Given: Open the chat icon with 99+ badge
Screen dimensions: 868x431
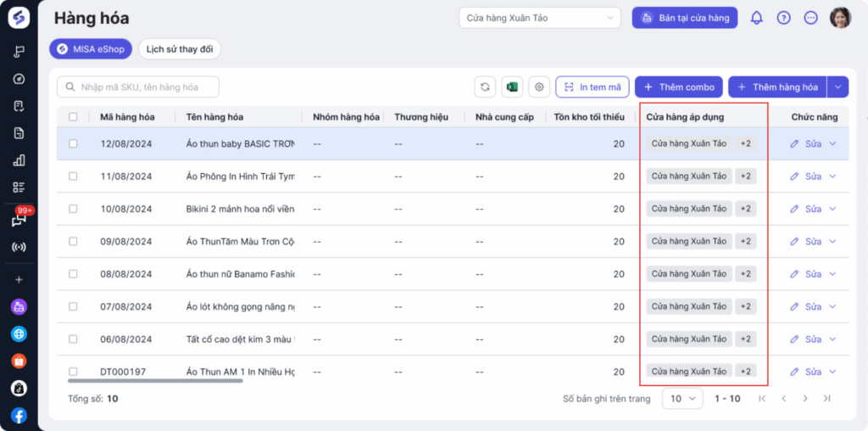Looking at the screenshot, I should (19, 221).
